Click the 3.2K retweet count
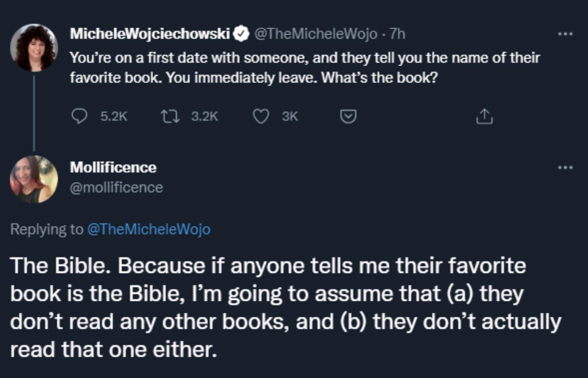Image resolution: width=588 pixels, height=378 pixels. (x=204, y=116)
